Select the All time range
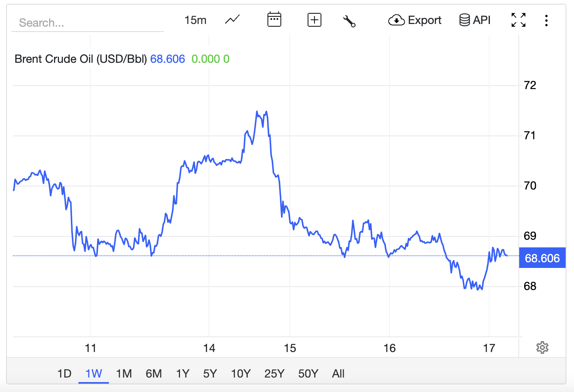 pyautogui.click(x=338, y=373)
